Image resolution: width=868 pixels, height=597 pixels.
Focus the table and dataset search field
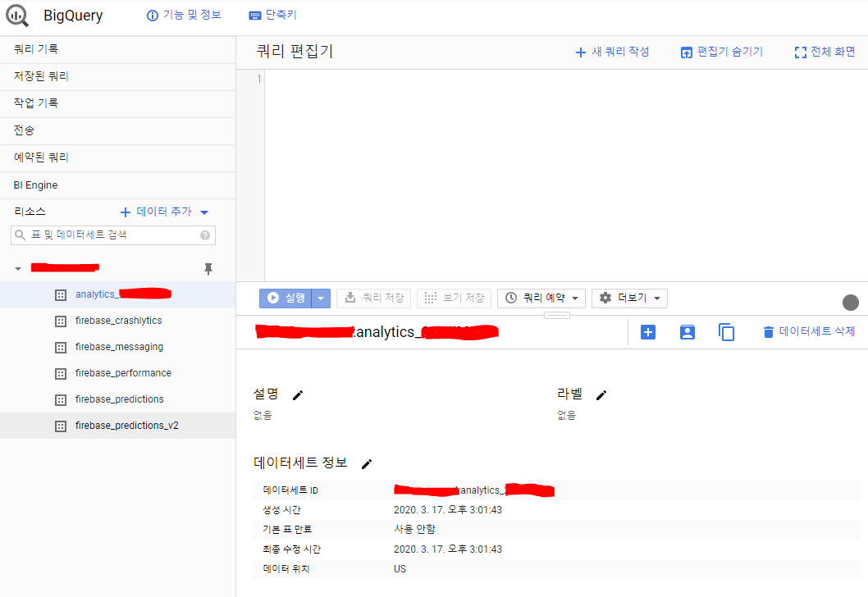[113, 235]
